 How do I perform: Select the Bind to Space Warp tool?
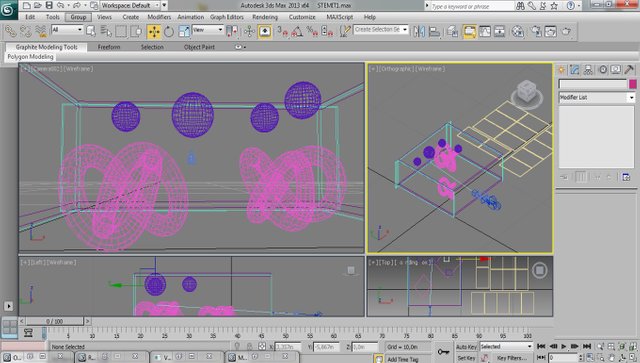tap(40, 31)
